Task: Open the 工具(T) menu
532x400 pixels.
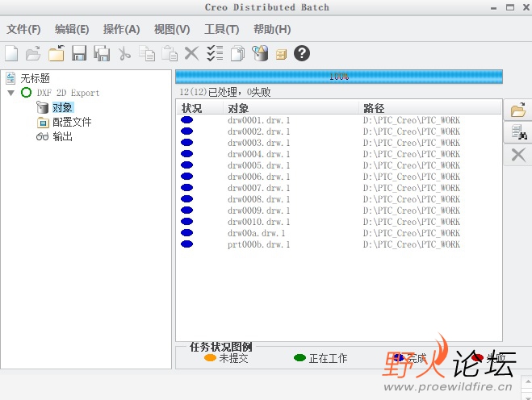Action: click(221, 30)
